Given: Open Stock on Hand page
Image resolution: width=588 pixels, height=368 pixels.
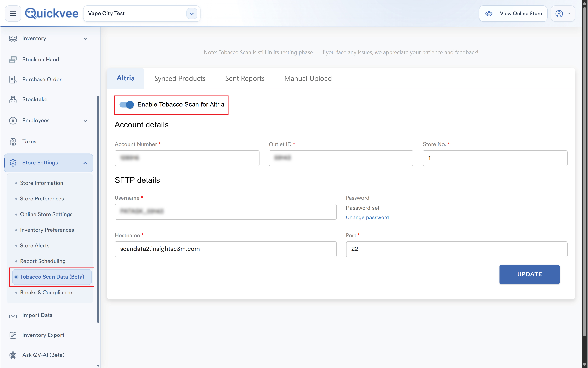Looking at the screenshot, I should (x=41, y=59).
